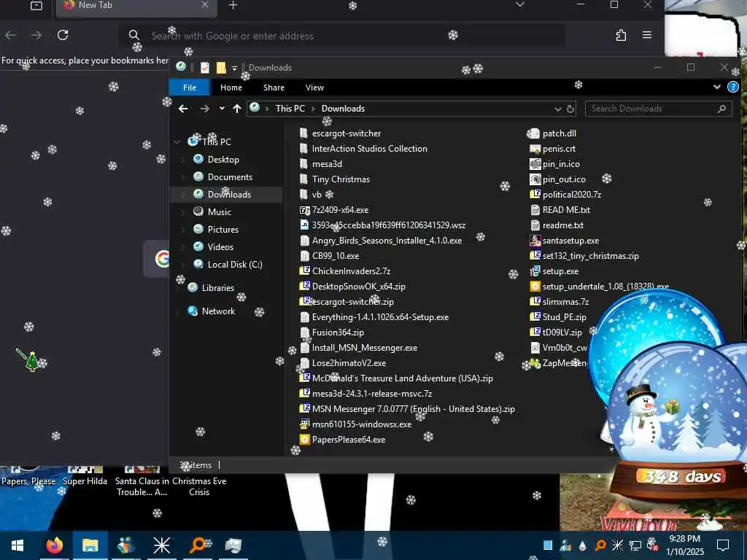Expand the Libraries tree node
This screenshot has height=560, width=747.
(x=177, y=288)
